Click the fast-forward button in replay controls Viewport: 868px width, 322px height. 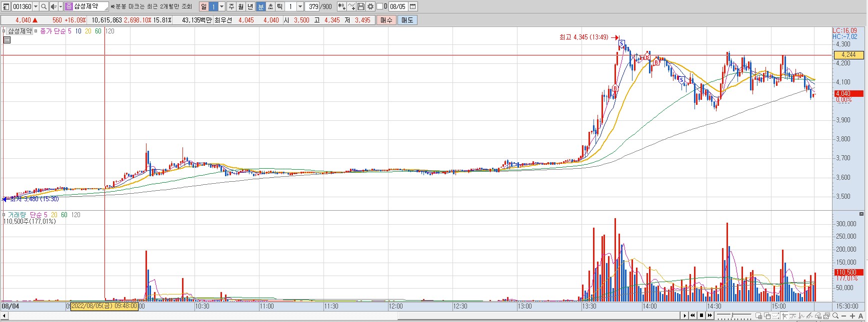[710, 316]
